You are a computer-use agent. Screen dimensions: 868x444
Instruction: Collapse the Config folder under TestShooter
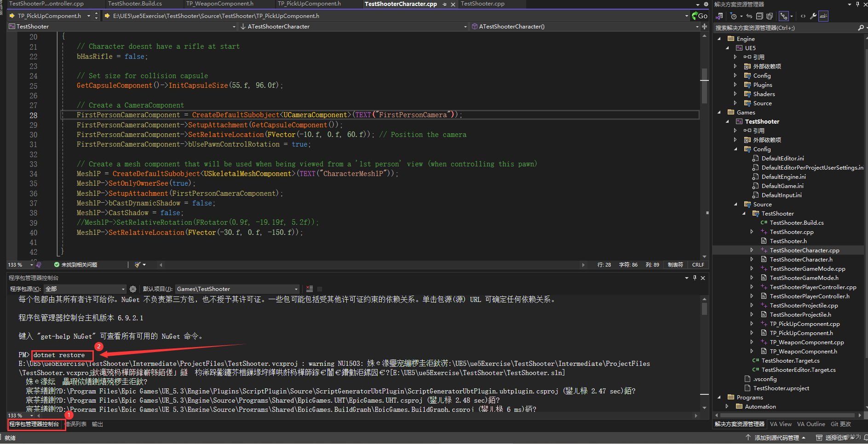[735, 149]
